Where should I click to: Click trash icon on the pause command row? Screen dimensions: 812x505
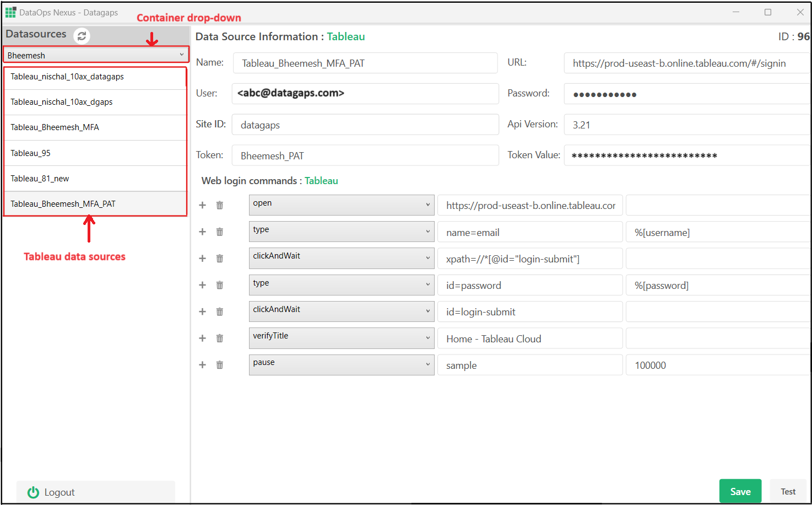pyautogui.click(x=220, y=365)
